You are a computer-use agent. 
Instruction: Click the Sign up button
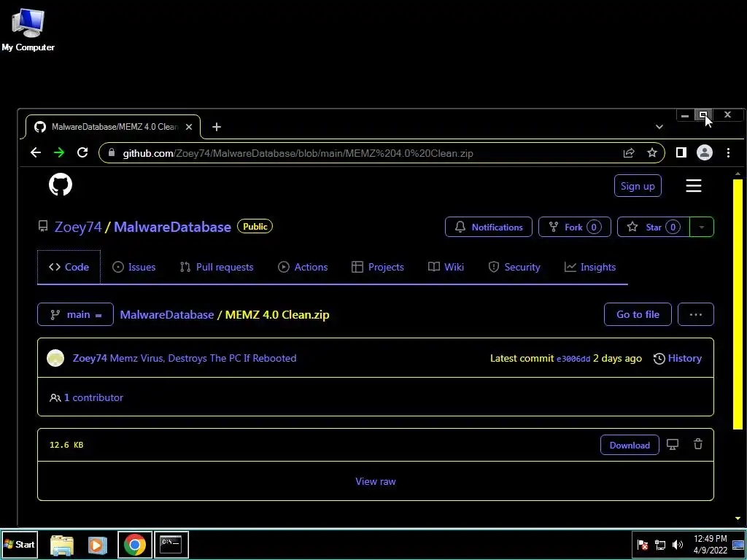[x=638, y=186]
